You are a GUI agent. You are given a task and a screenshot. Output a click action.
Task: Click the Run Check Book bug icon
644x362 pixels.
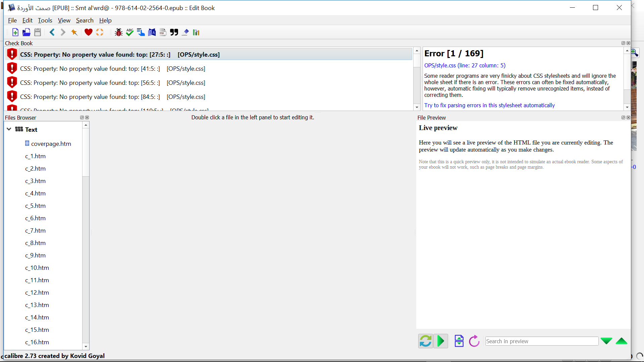[118, 32]
